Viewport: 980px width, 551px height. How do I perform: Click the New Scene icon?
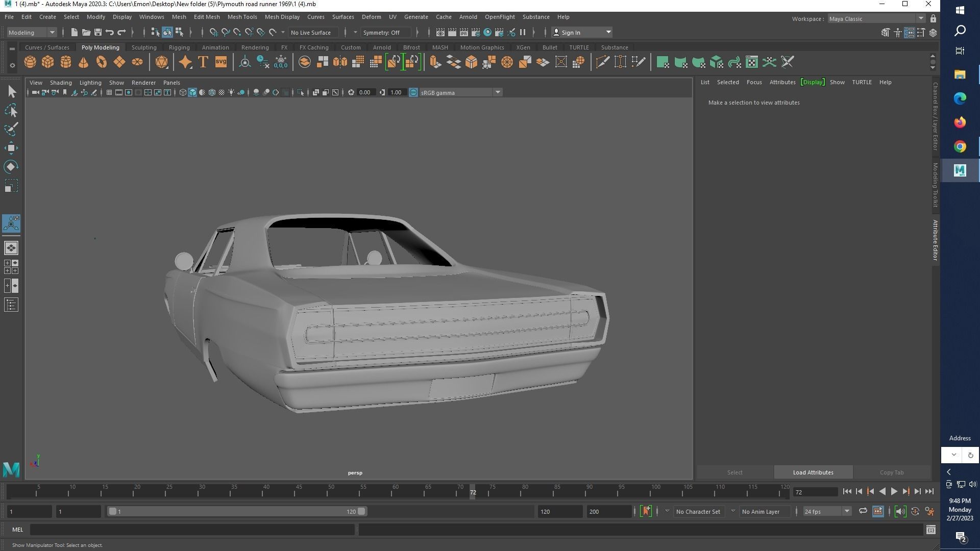pyautogui.click(x=74, y=32)
